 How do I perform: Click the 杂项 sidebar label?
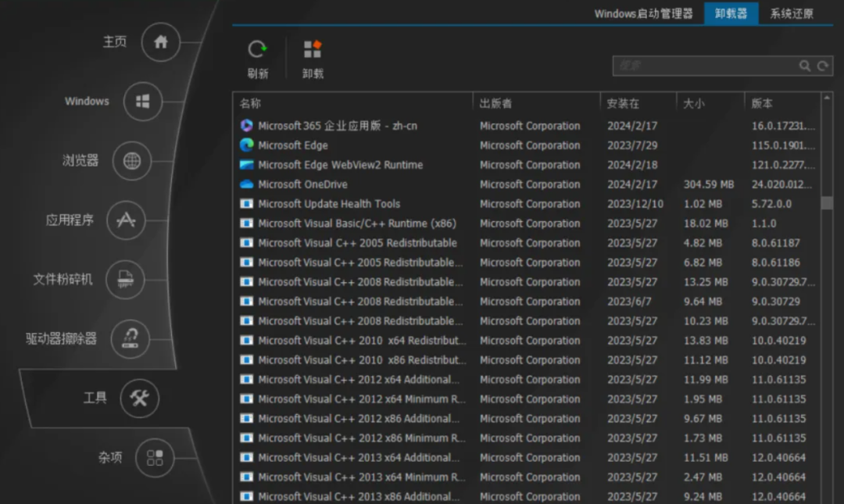(x=110, y=457)
